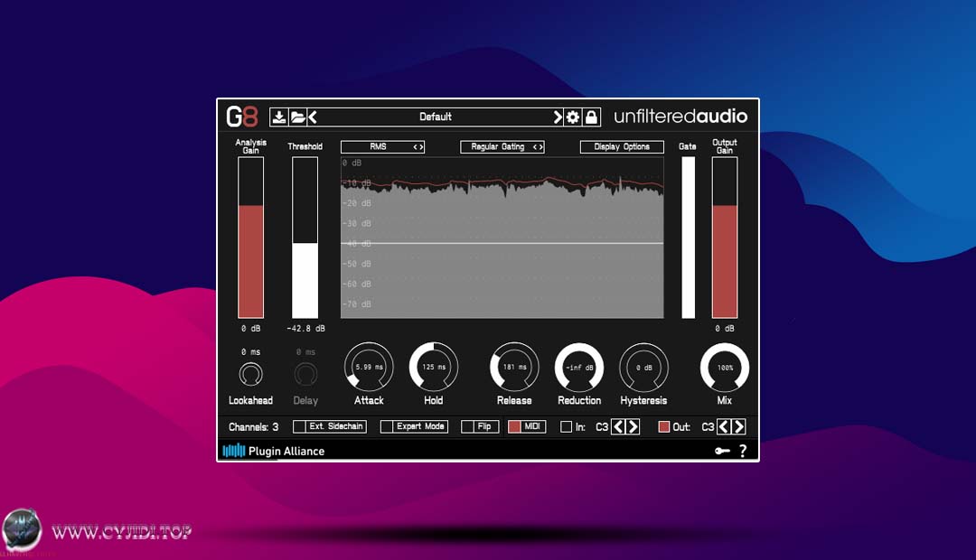Viewport: 976px width, 560px height.
Task: Click the Attack knob
Action: coord(369,367)
